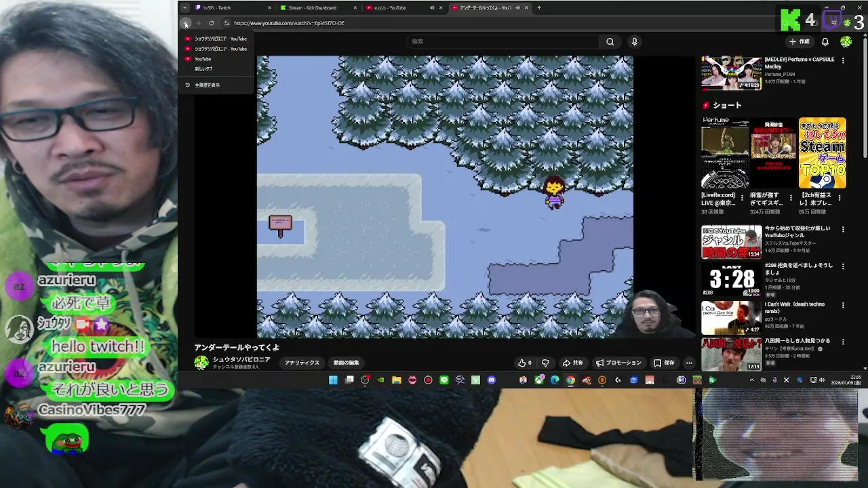
Task: Open Microsoft Edge from taskbar
Action: tap(555, 380)
